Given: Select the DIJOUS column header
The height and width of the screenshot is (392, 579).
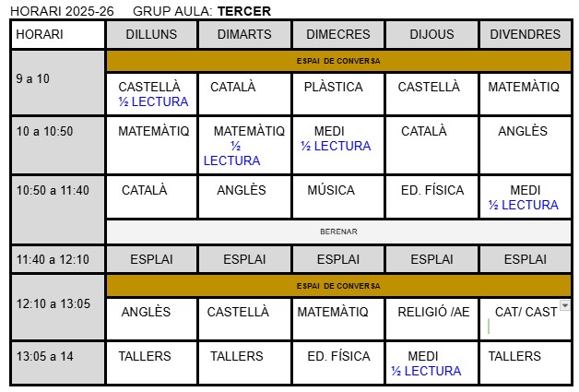Looking at the screenshot, I should (x=432, y=34).
